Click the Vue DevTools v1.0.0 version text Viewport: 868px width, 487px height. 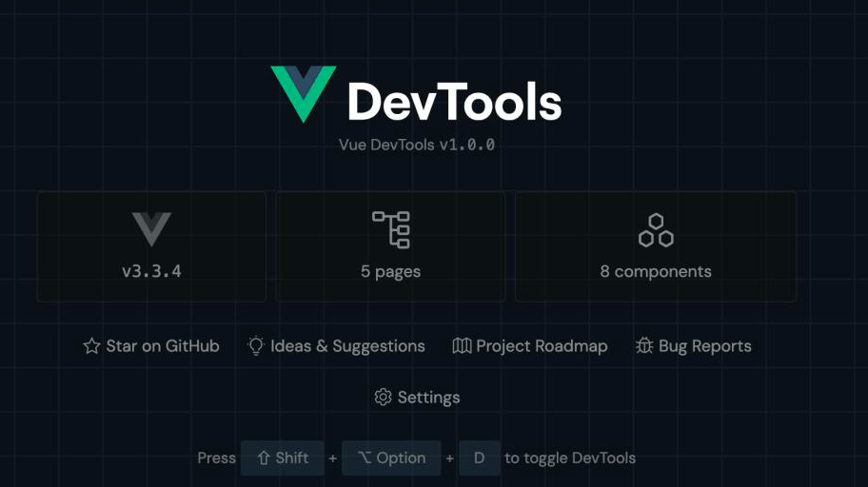(x=417, y=145)
